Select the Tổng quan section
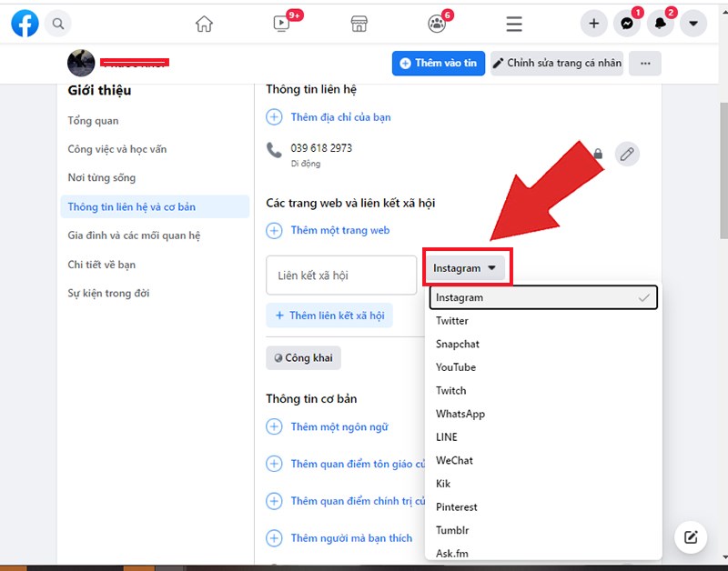 tap(93, 121)
